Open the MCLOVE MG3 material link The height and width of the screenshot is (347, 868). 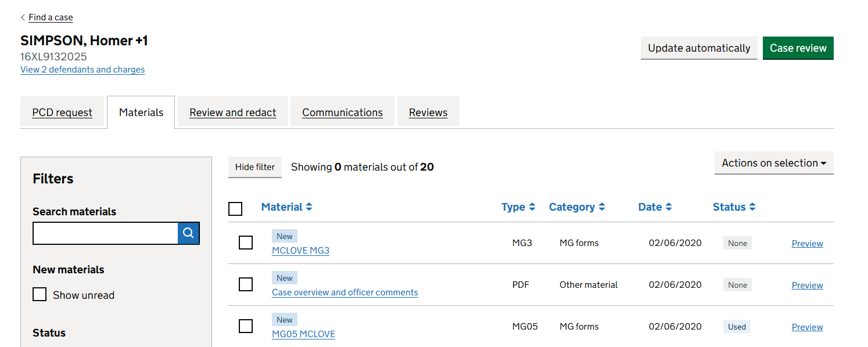[300, 251]
